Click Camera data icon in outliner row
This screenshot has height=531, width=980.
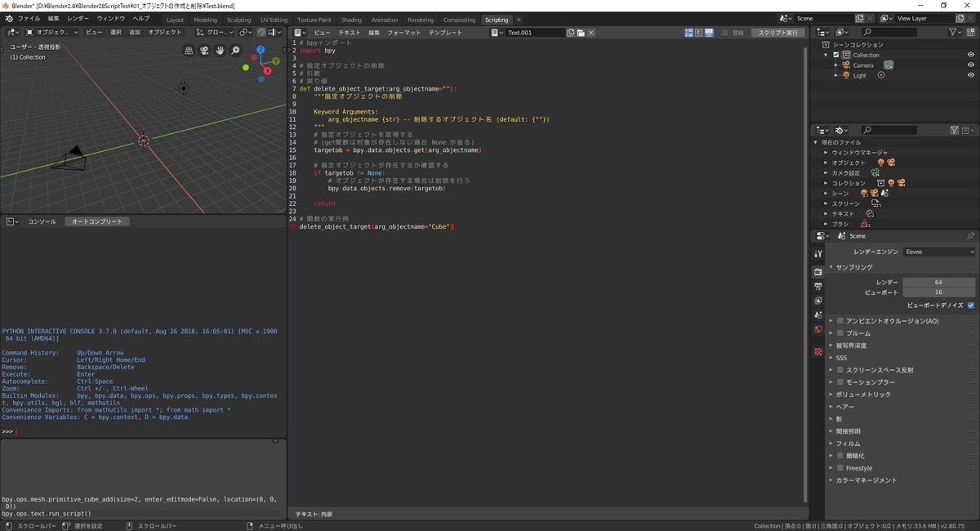pyautogui.click(x=888, y=65)
